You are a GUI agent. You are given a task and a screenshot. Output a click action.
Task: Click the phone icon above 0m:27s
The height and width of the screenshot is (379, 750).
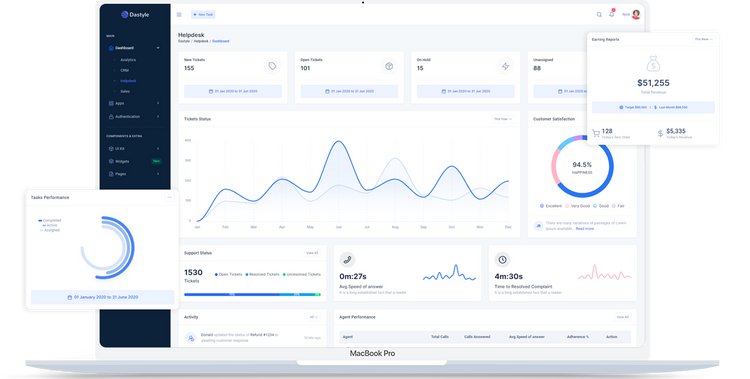347,260
